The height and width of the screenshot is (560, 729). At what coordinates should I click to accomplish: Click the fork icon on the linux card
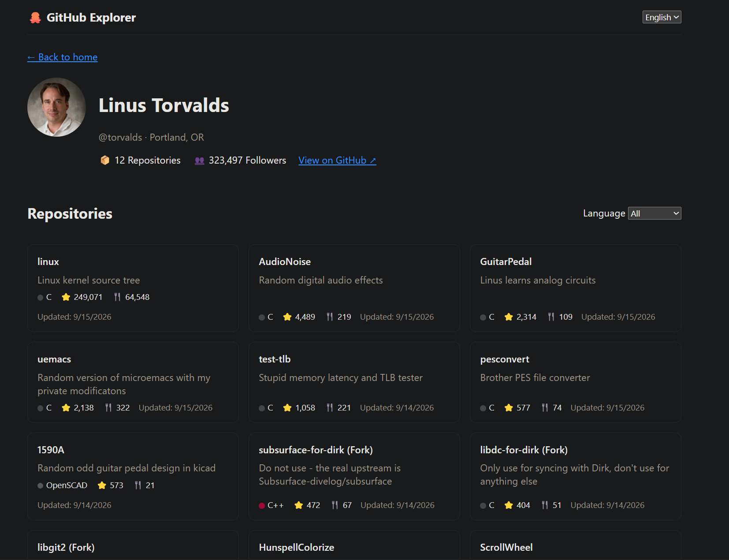point(117,297)
